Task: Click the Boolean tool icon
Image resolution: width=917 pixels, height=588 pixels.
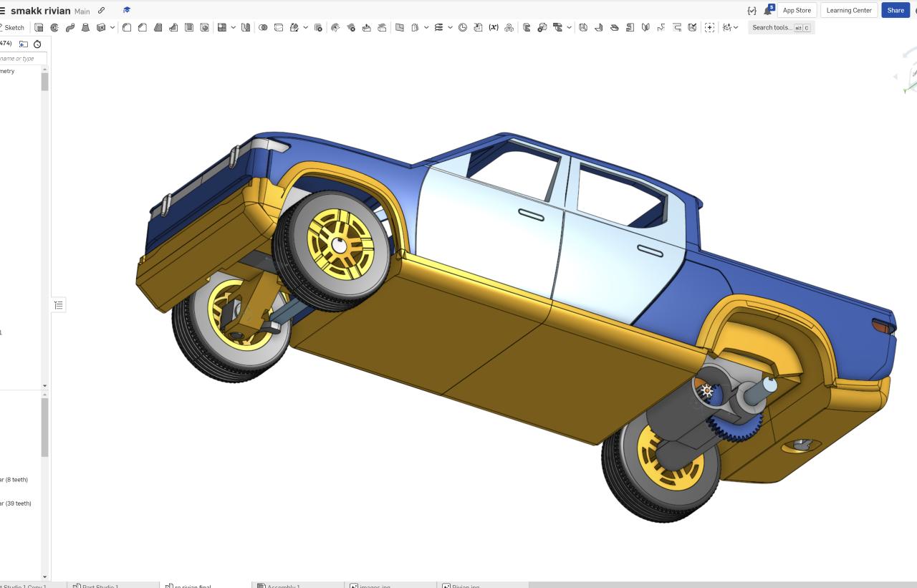Action: 263,27
